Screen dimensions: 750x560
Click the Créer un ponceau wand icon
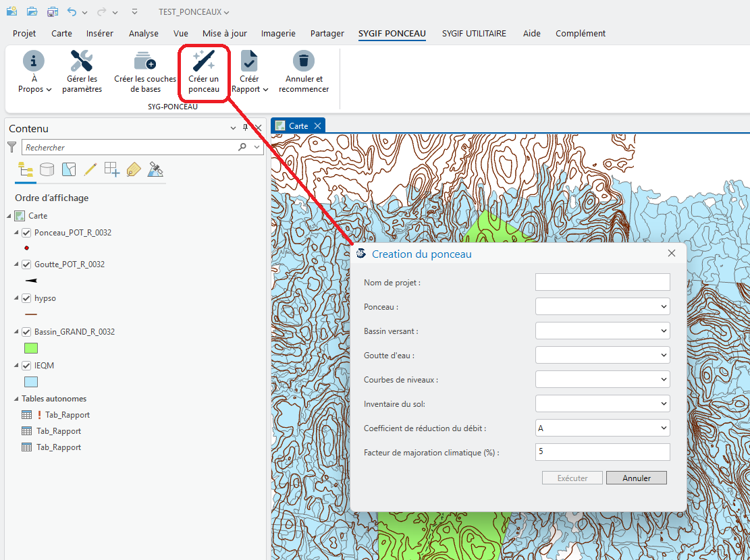(x=204, y=61)
